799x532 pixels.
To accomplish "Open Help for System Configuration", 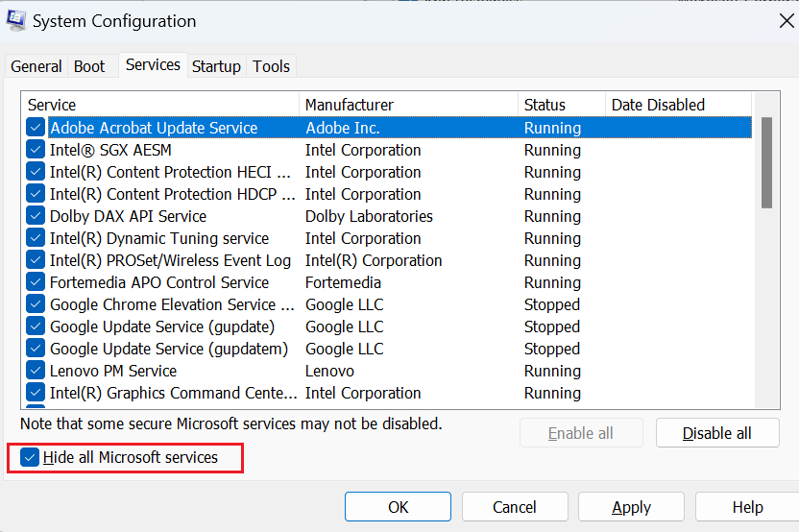I will coord(747,506).
